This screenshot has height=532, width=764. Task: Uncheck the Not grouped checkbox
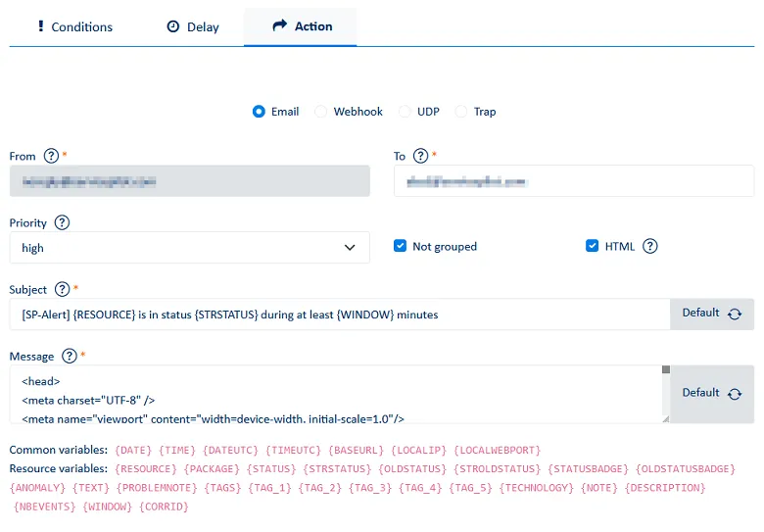[400, 246]
